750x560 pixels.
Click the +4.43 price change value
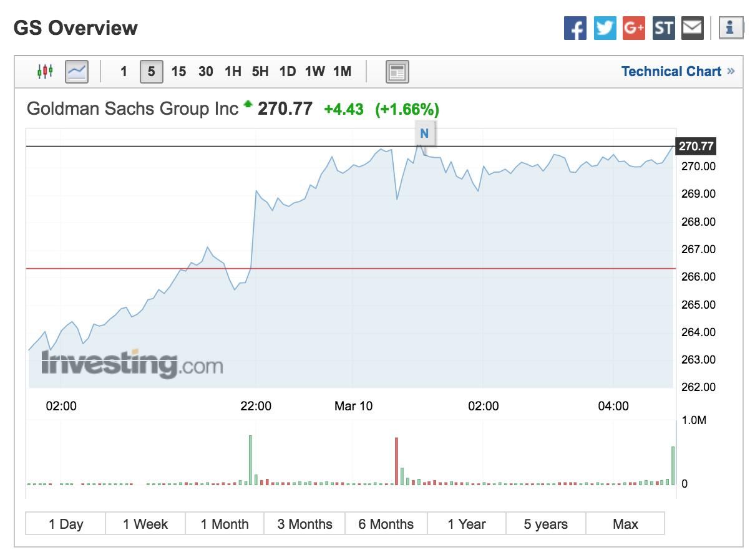344,109
